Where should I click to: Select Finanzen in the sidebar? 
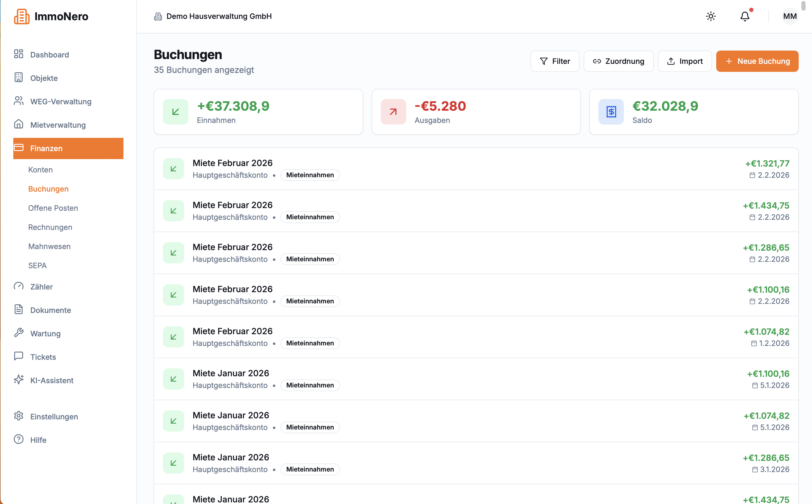point(68,148)
